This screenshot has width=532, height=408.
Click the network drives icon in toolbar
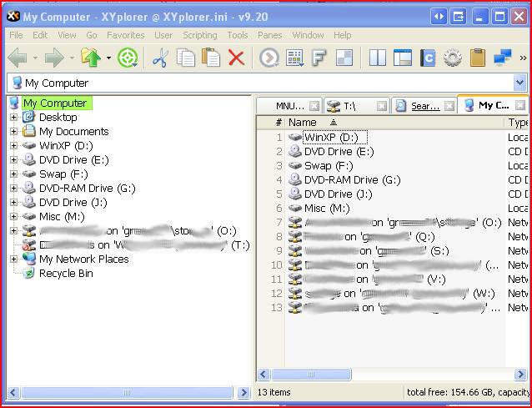tap(502, 58)
